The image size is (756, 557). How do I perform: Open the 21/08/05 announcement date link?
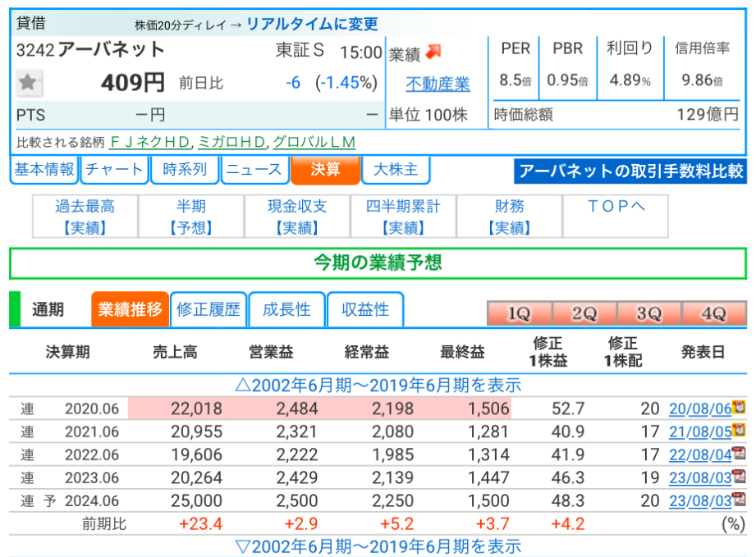pyautogui.click(x=700, y=431)
